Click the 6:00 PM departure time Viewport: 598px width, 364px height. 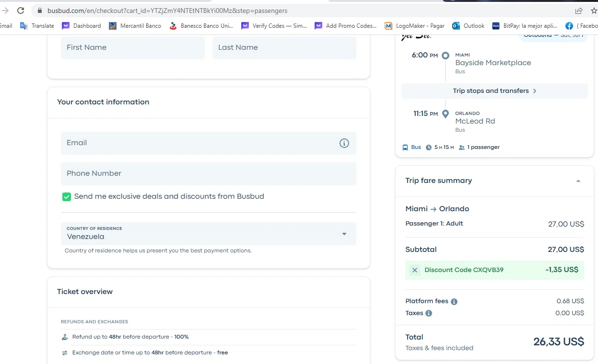point(425,55)
